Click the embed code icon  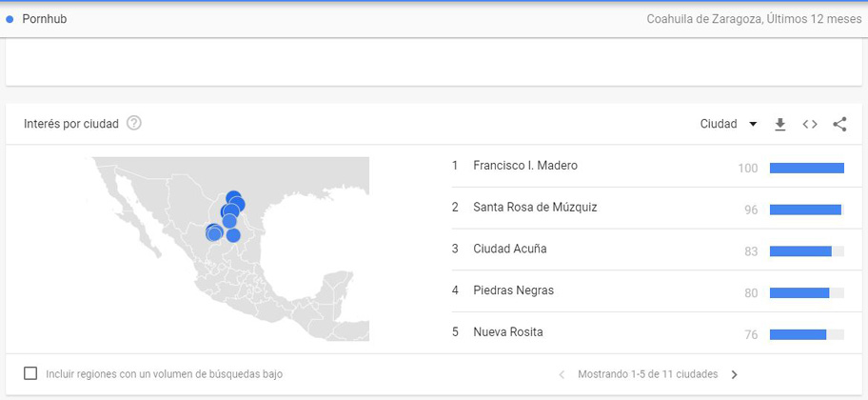coord(810,124)
